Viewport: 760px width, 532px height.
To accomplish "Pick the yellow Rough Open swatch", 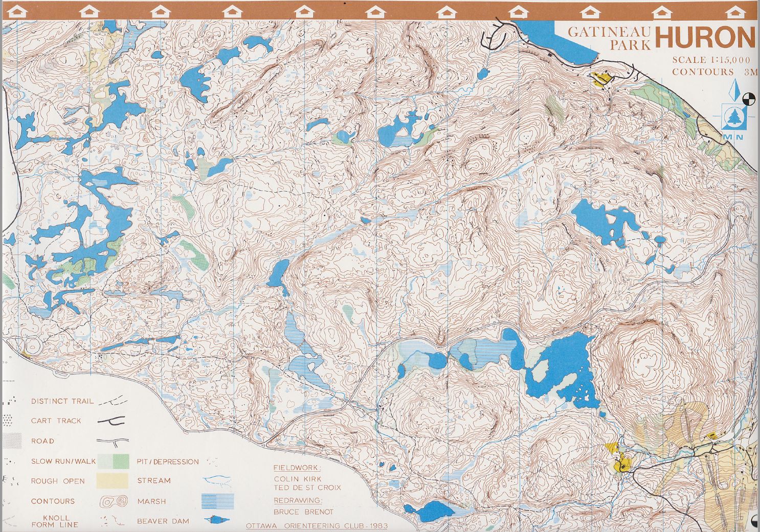I will 114,481.
